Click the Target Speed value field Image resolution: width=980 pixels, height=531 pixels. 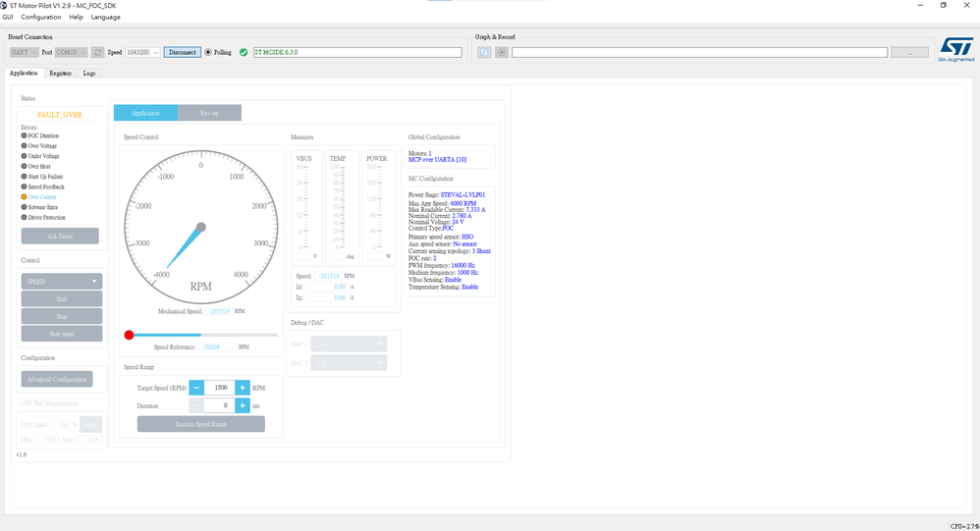(219, 388)
